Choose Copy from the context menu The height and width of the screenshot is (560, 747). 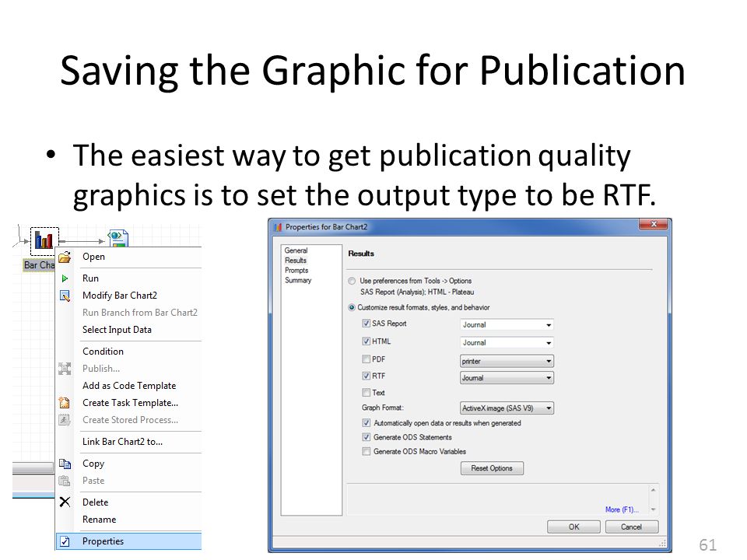[128, 464]
